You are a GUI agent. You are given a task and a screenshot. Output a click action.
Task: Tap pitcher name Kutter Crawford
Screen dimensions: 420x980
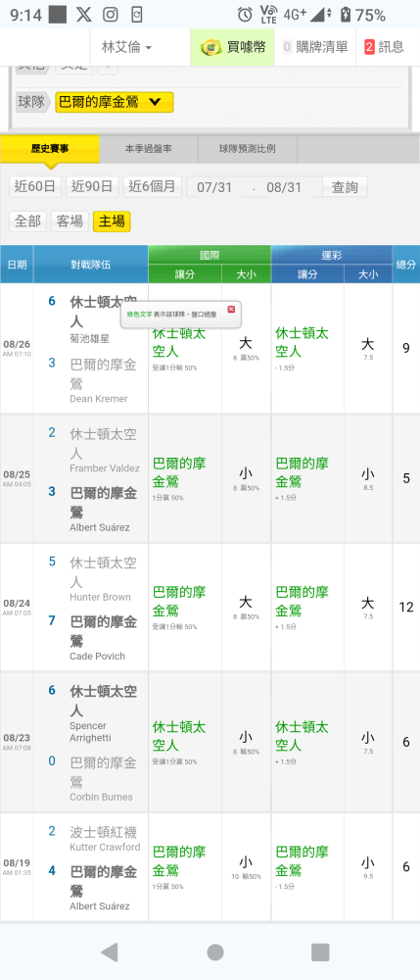tap(105, 848)
